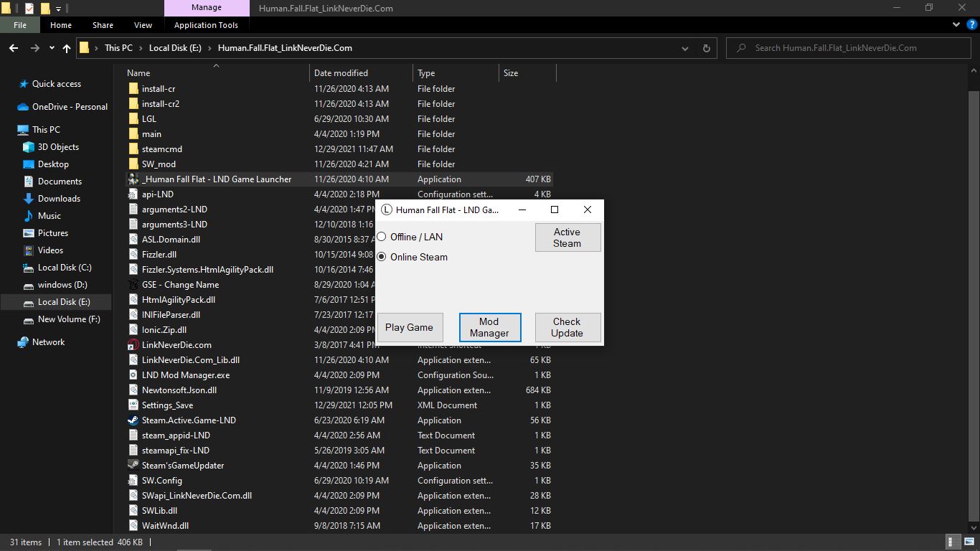Select the Online Steam radio button
The height and width of the screenshot is (551, 980).
pos(380,257)
